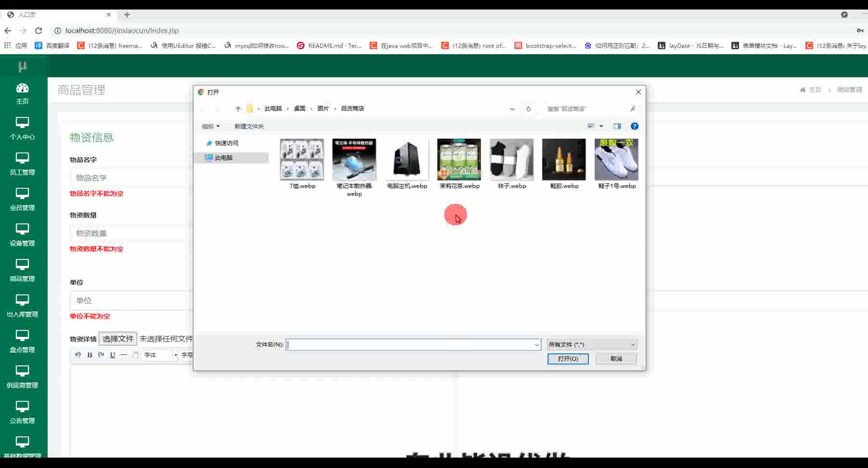The height and width of the screenshot is (468, 868).
Task: Expand the view options dropdown arrow
Action: click(x=601, y=126)
